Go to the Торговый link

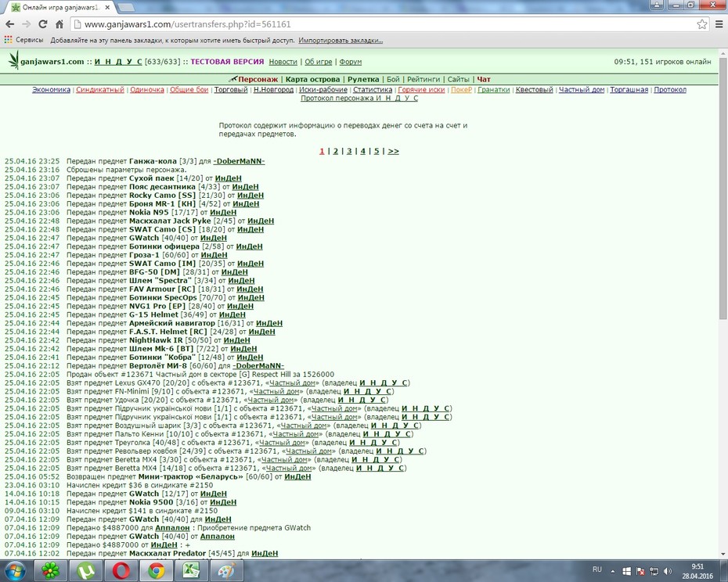coord(231,90)
